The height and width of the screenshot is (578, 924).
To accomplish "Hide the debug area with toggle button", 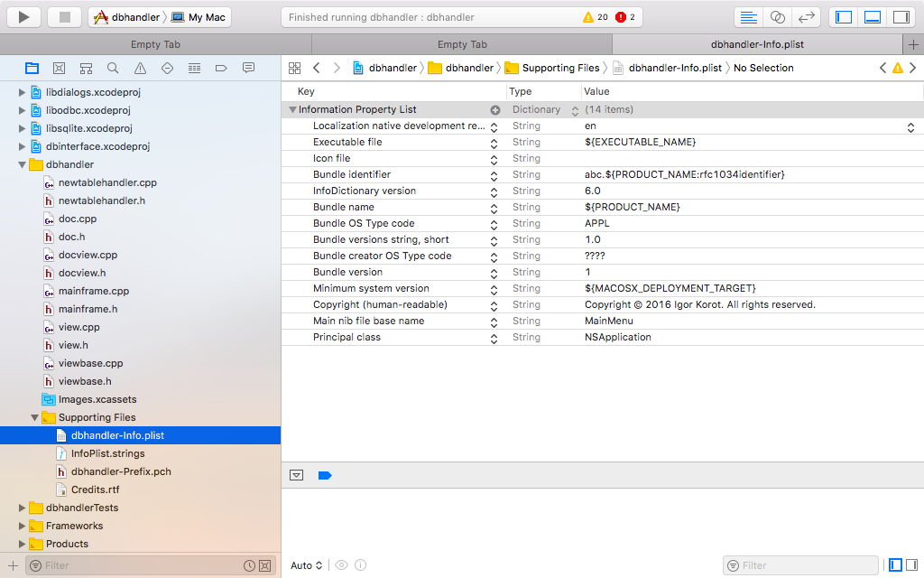I will (296, 475).
